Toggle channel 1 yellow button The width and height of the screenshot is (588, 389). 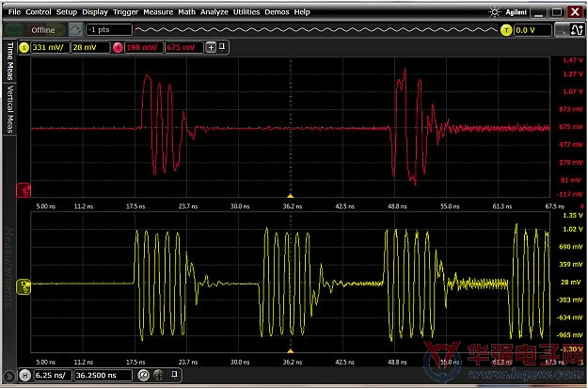tap(24, 48)
